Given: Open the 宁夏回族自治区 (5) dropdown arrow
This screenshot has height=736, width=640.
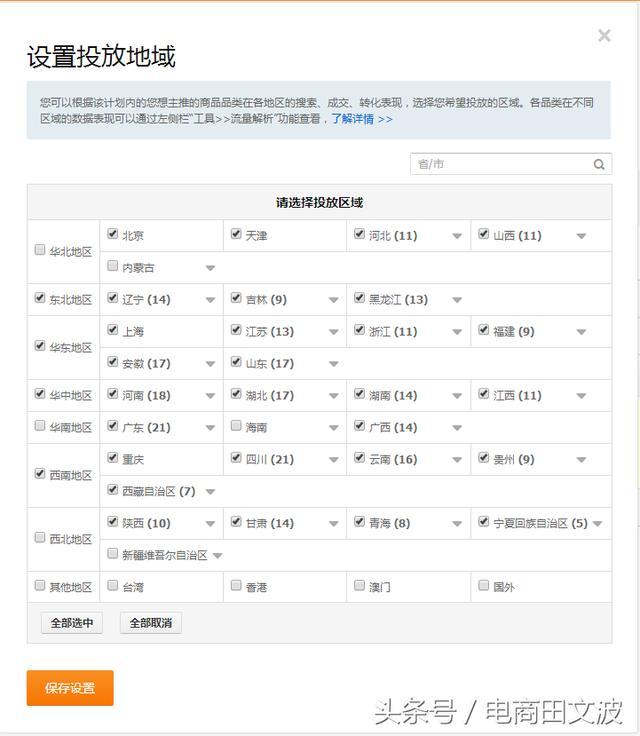Looking at the screenshot, I should point(597,524).
